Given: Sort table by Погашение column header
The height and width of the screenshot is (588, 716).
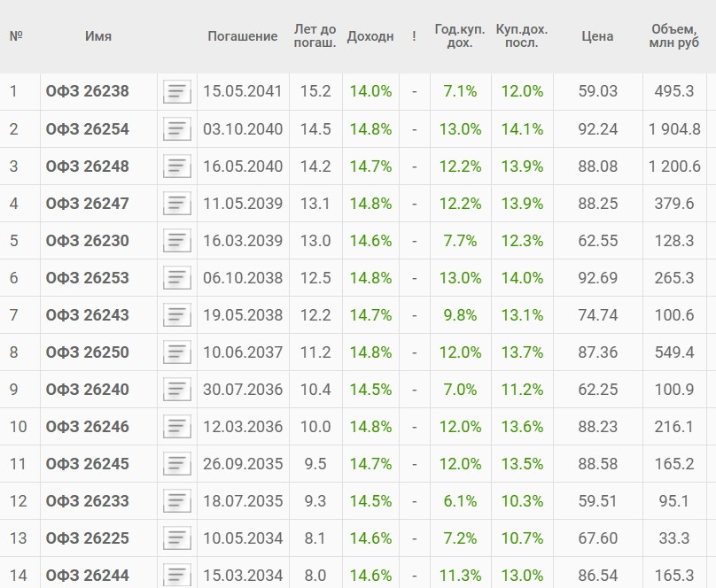Looking at the screenshot, I should (x=243, y=36).
